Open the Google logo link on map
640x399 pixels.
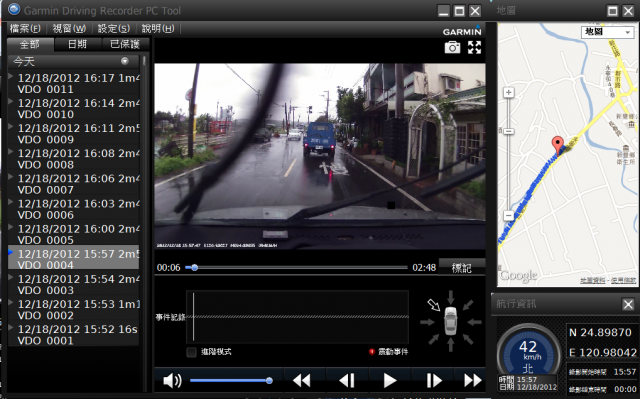(518, 276)
